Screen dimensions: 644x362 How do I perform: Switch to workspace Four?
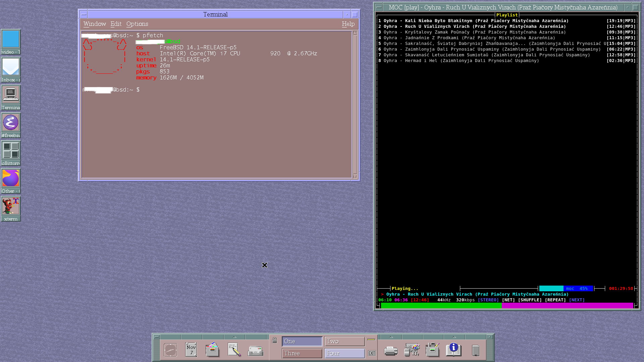tap(345, 353)
